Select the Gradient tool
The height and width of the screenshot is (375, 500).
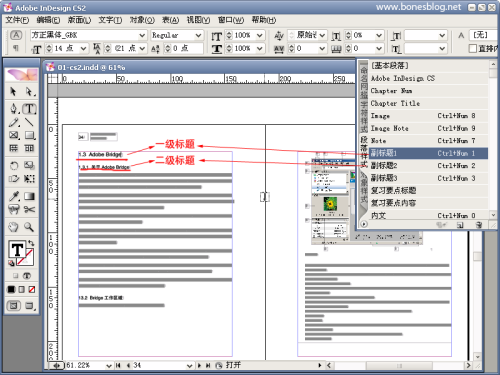point(29,196)
